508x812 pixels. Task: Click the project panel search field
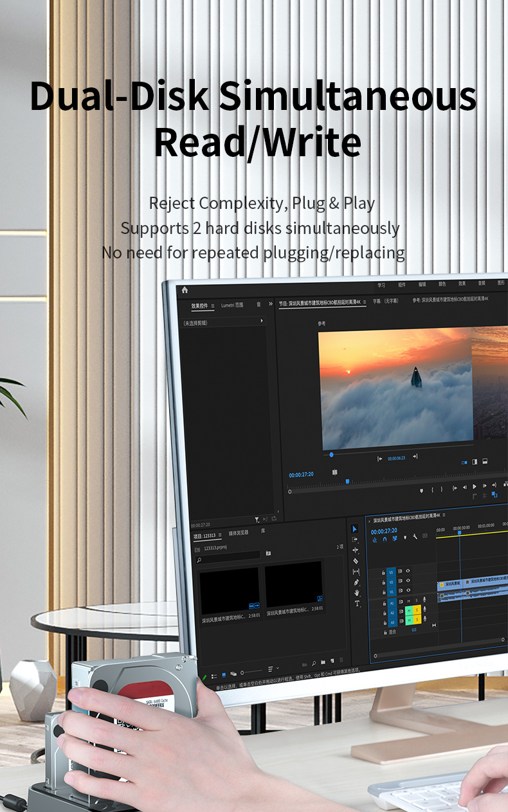click(x=228, y=559)
